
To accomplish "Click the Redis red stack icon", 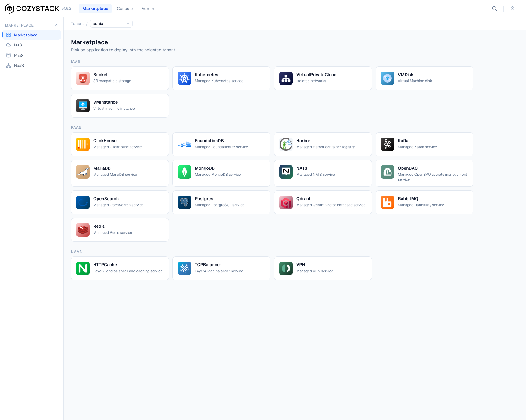I will click(x=83, y=230).
